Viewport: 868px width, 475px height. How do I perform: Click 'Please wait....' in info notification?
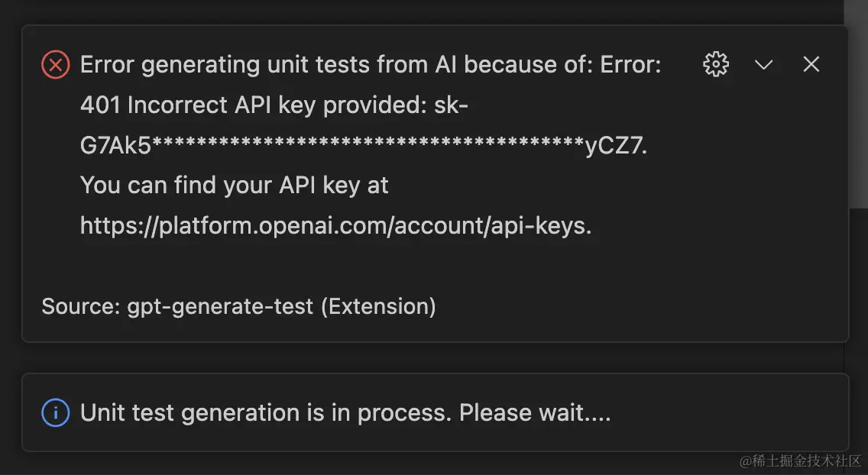(x=534, y=413)
